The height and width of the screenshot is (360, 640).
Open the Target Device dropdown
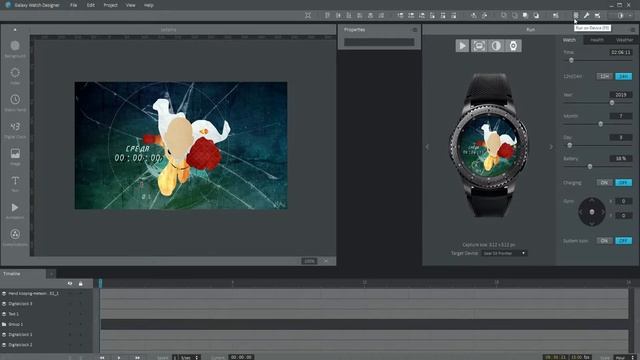click(504, 253)
